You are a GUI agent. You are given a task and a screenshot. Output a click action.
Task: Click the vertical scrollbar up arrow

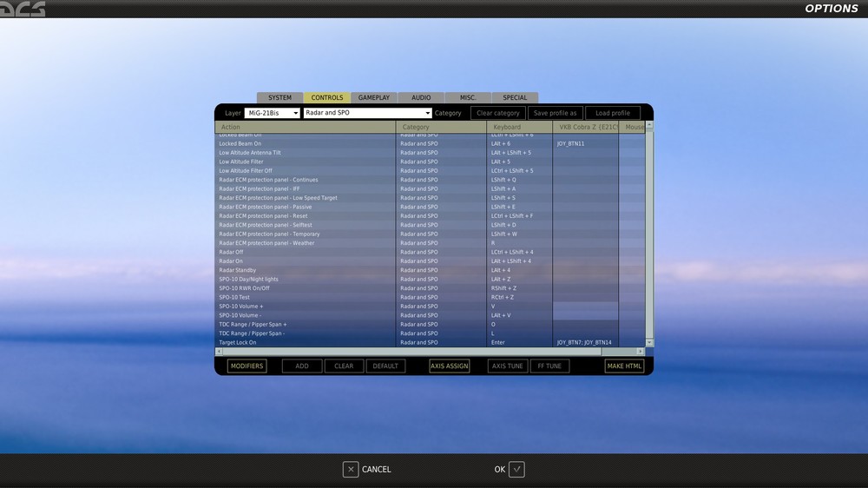[x=649, y=126]
